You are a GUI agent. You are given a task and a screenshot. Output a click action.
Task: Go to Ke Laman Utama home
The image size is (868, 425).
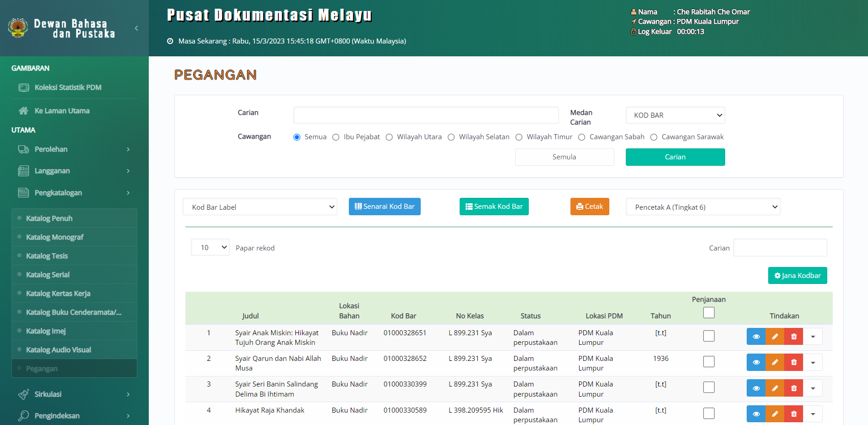pos(62,111)
